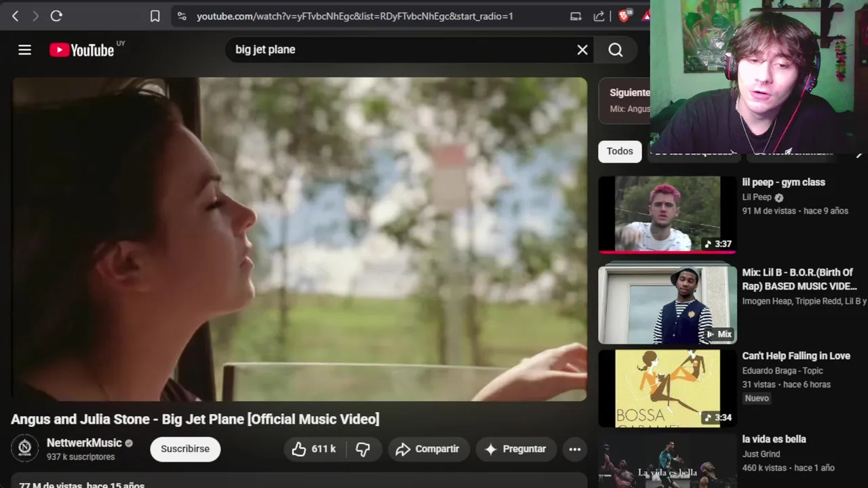The height and width of the screenshot is (488, 868).
Task: Click the cast/media screen icon in address bar
Action: coord(576,16)
